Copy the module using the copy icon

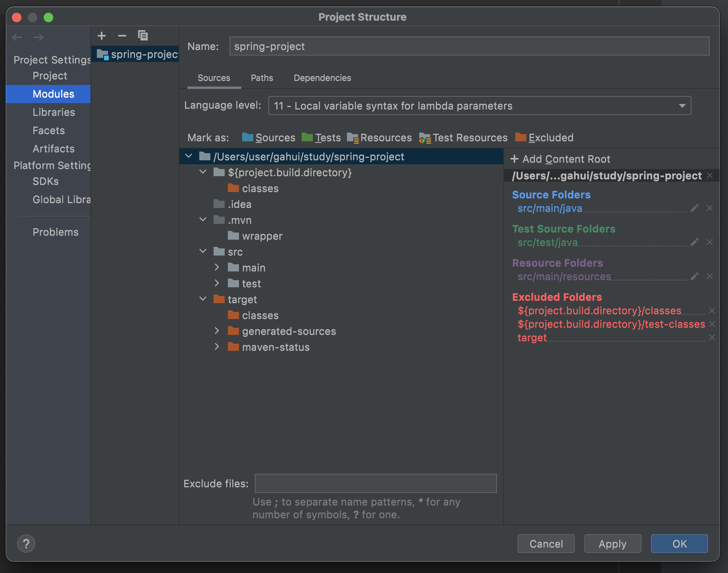pos(143,36)
